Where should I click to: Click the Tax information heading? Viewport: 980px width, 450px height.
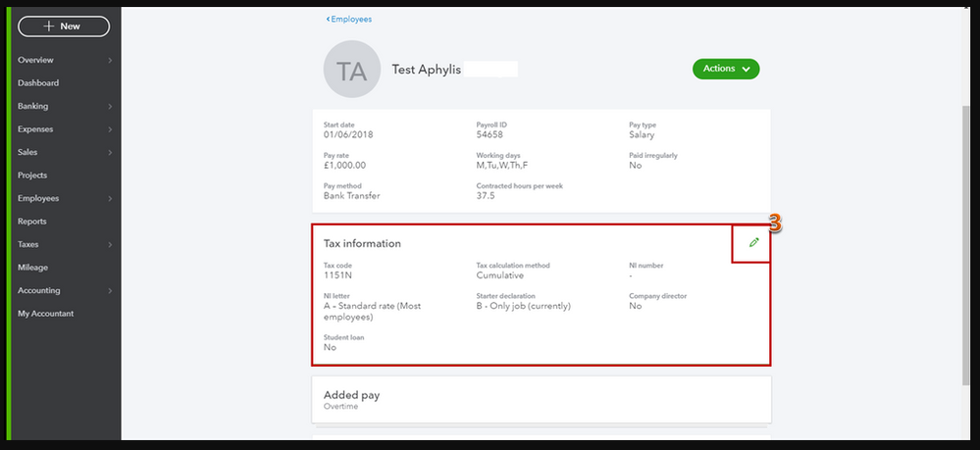[x=362, y=244]
